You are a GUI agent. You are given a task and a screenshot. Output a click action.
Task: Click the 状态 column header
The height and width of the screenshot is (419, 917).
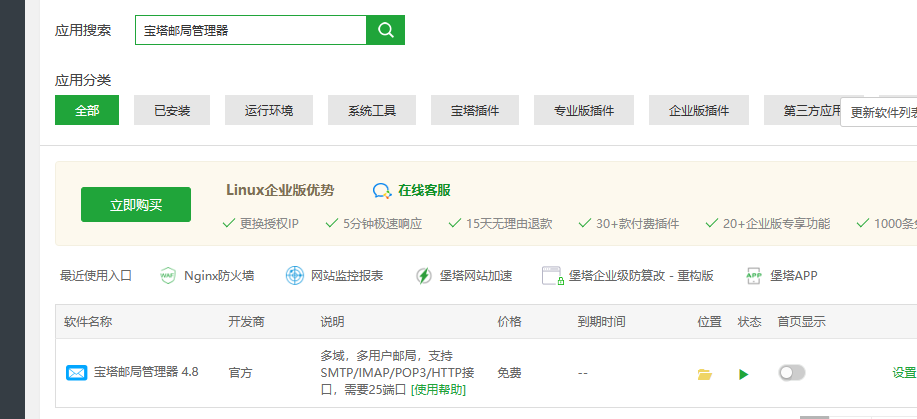click(x=749, y=321)
